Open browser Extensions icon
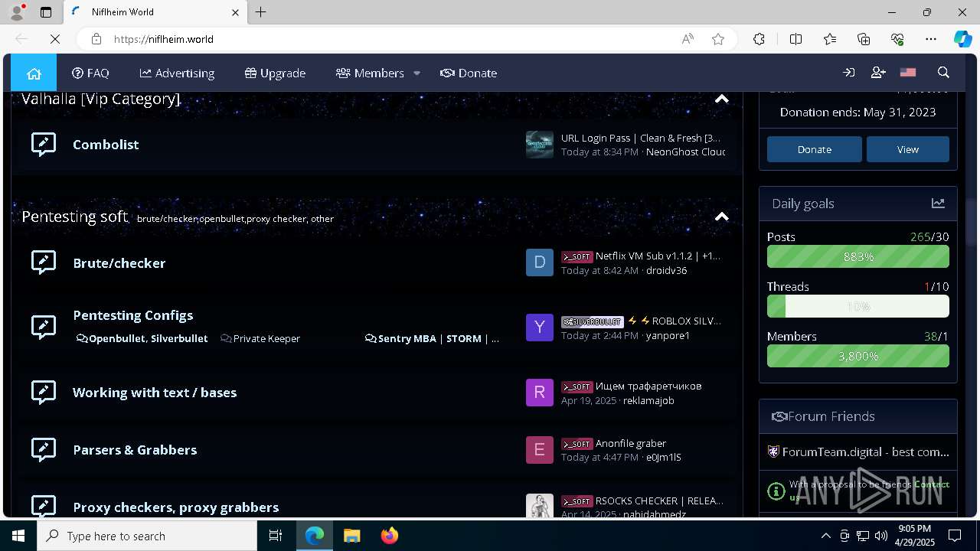The height and width of the screenshot is (551, 980). [x=759, y=39]
